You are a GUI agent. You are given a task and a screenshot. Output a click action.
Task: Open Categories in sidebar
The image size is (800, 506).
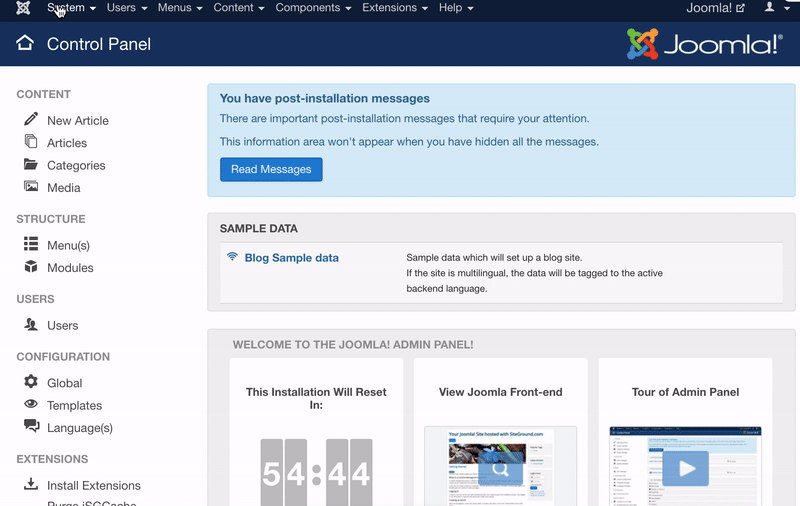(76, 166)
